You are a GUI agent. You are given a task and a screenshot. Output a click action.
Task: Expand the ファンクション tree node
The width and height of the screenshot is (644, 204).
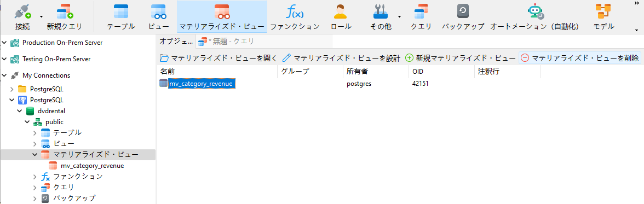[x=35, y=177]
